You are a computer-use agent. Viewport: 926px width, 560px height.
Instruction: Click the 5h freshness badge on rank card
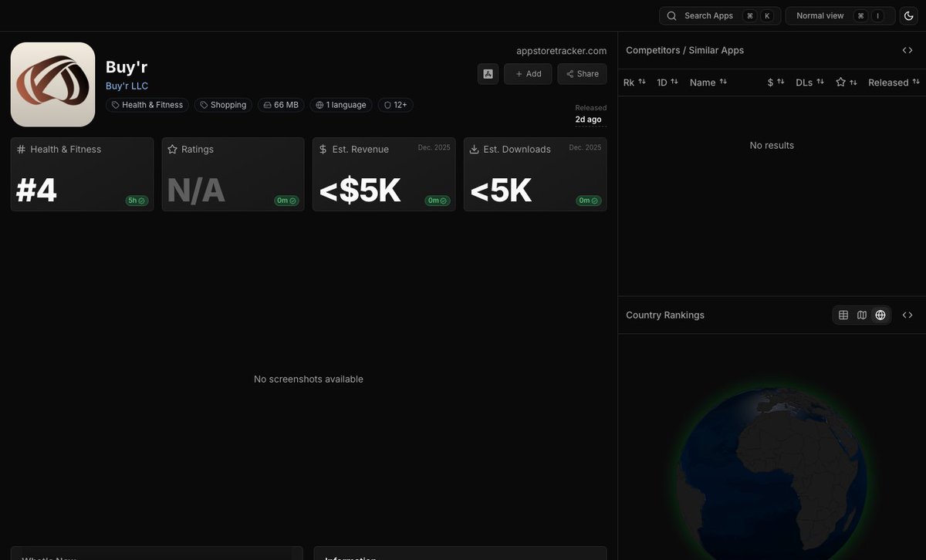[x=137, y=201]
